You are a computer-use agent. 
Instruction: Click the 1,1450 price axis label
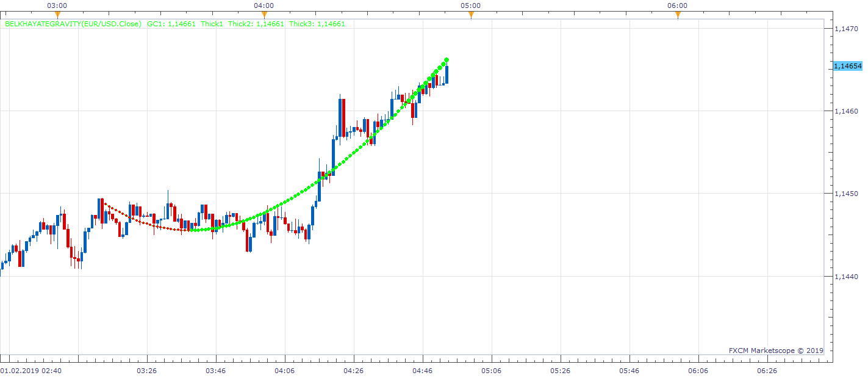[846, 194]
